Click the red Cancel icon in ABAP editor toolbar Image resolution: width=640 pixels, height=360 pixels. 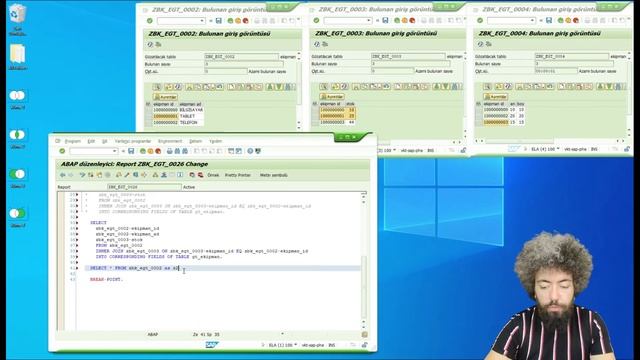(158, 151)
